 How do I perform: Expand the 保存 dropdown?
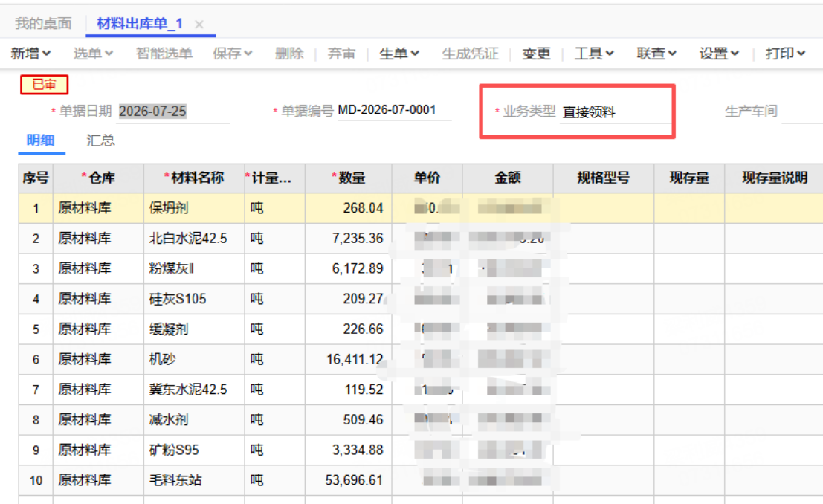pos(233,54)
